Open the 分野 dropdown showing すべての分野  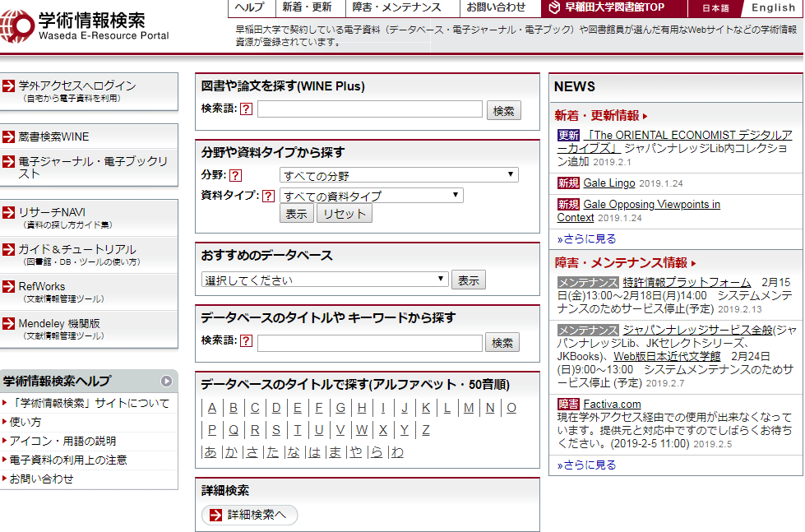(399, 175)
